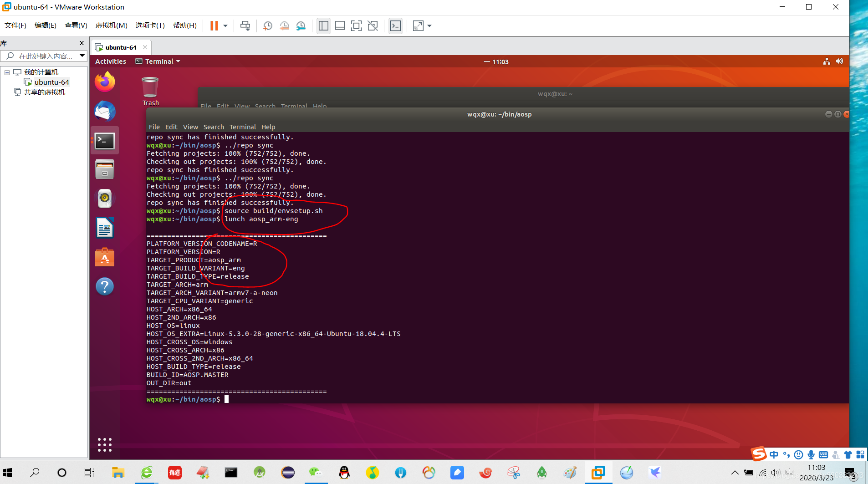
Task: Toggle console view icon in toolbar
Action: coord(395,25)
